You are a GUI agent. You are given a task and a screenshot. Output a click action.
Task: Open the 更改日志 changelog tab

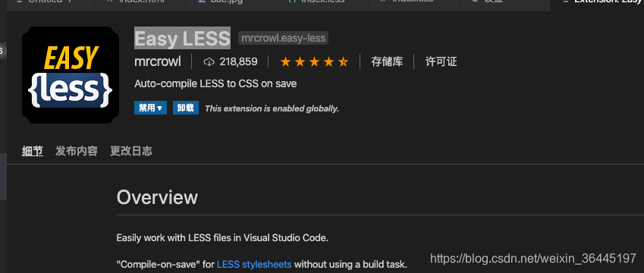pyautogui.click(x=131, y=151)
